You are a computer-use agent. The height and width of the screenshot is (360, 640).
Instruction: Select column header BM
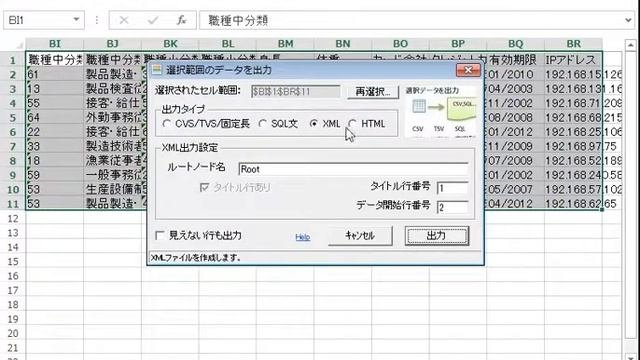pyautogui.click(x=285, y=44)
